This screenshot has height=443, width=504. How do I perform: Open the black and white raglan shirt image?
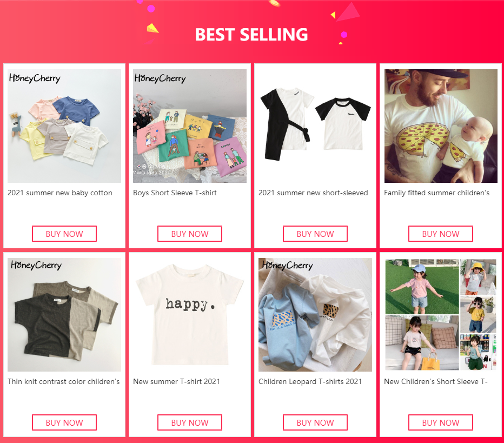315,126
